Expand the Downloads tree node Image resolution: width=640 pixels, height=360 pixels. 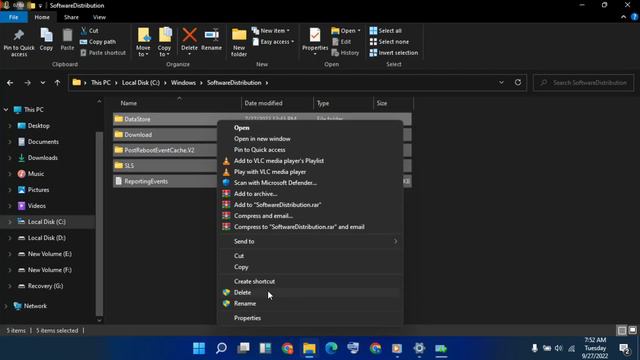coord(10,158)
